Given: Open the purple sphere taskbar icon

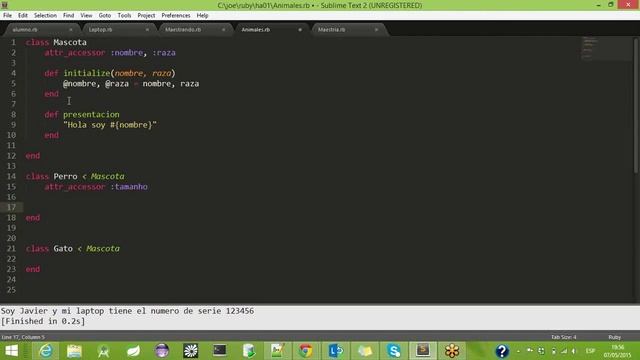Looking at the screenshot, I should tap(162, 351).
